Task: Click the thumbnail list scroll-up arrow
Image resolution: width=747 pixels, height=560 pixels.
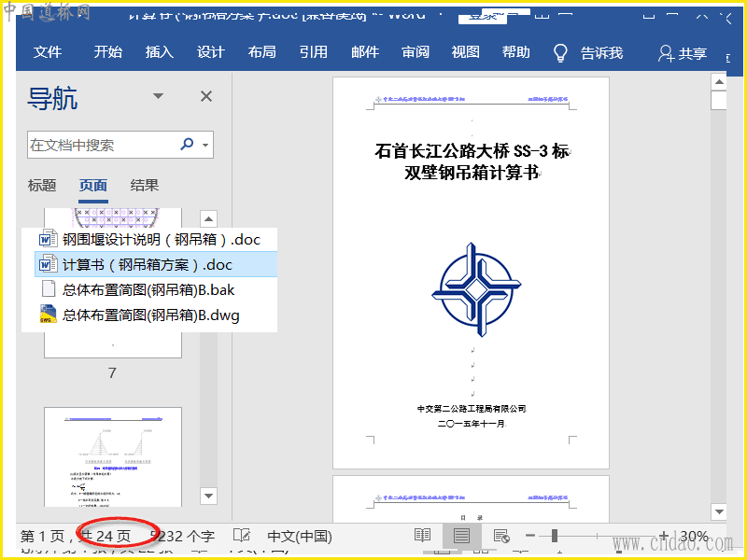Action: coord(208,219)
